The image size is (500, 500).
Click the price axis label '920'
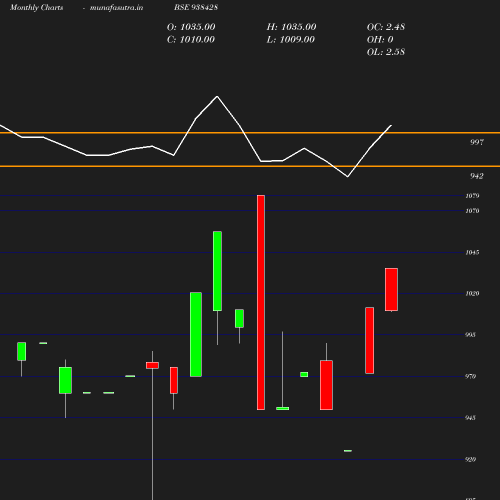470,459
